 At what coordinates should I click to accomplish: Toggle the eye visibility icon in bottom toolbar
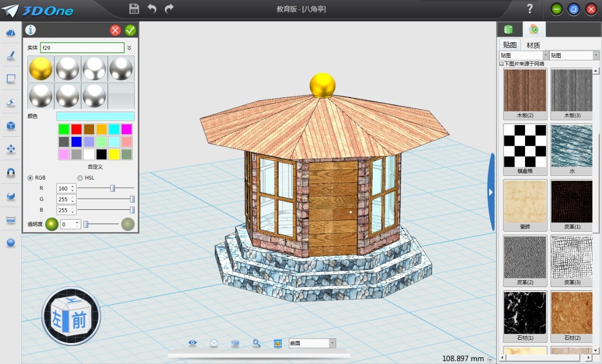192,343
